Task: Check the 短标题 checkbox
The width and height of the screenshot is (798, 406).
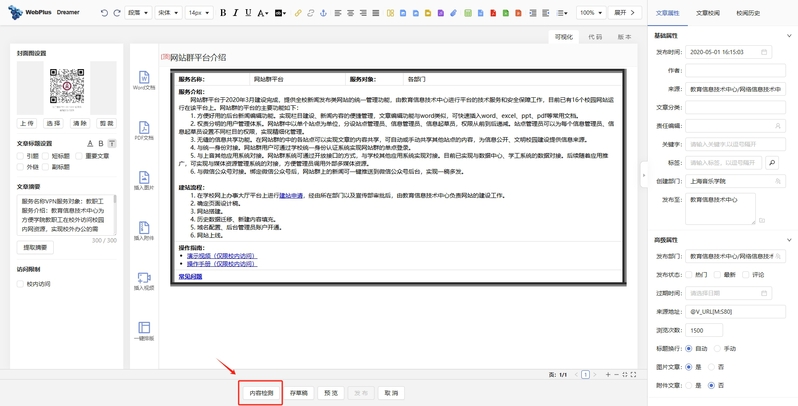Action: coord(45,156)
